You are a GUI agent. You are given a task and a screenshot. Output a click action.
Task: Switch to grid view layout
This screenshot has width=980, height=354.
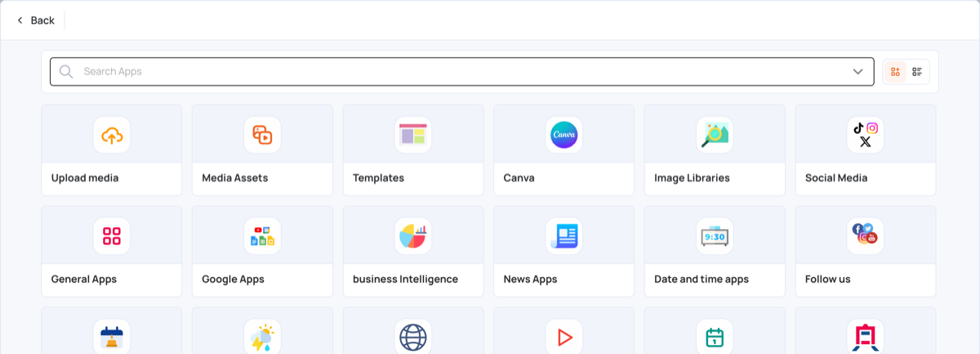tap(895, 72)
